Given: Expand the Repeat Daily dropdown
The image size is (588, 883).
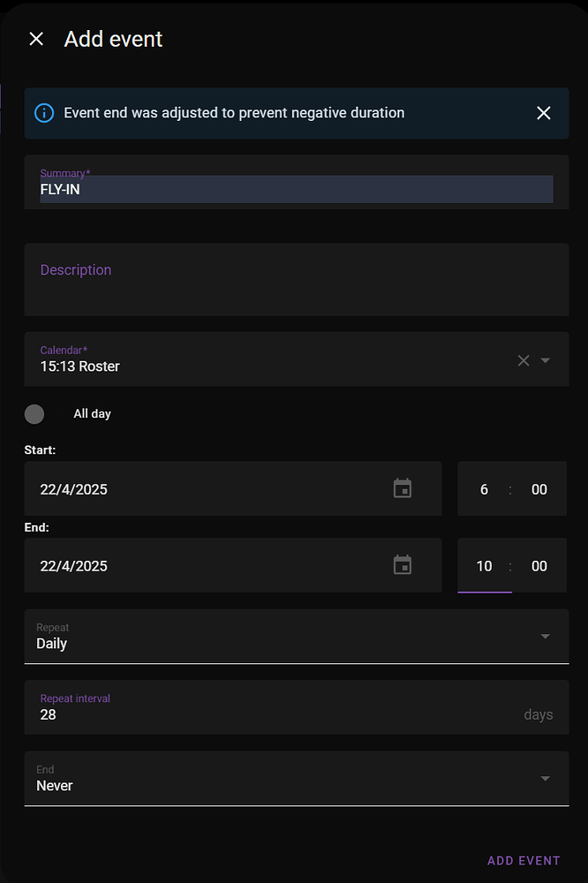Looking at the screenshot, I should point(545,637).
